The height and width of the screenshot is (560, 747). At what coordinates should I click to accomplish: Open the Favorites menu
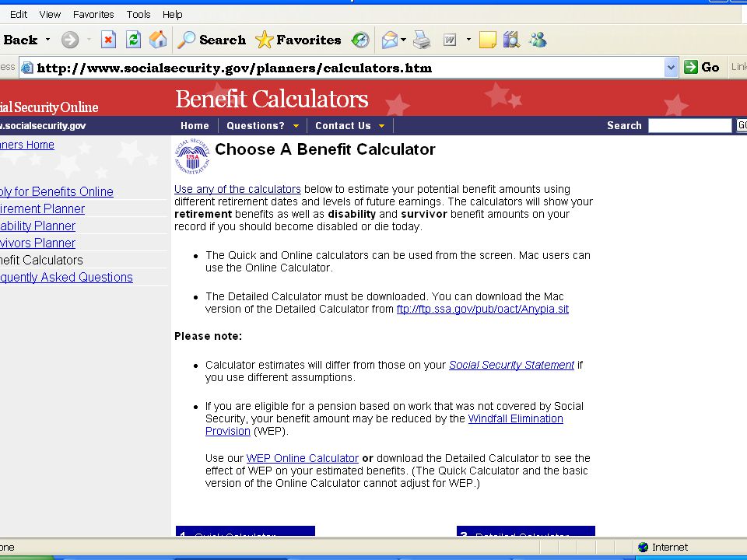coord(93,14)
